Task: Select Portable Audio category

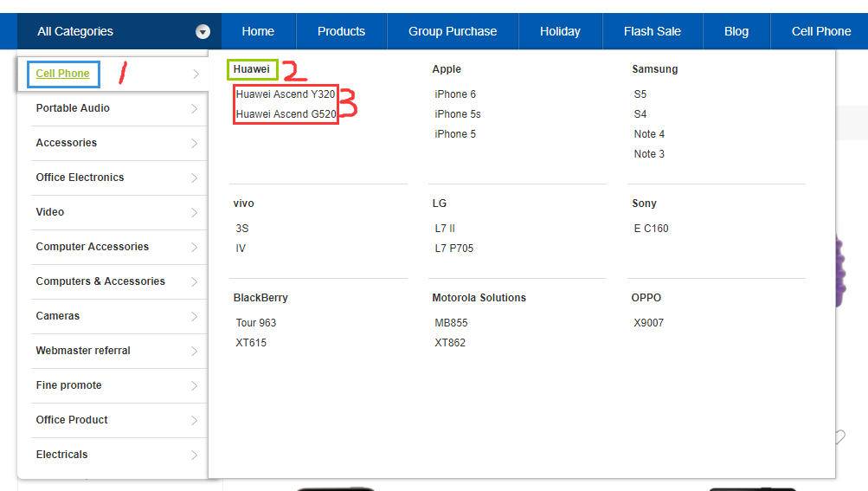Action: click(x=73, y=108)
